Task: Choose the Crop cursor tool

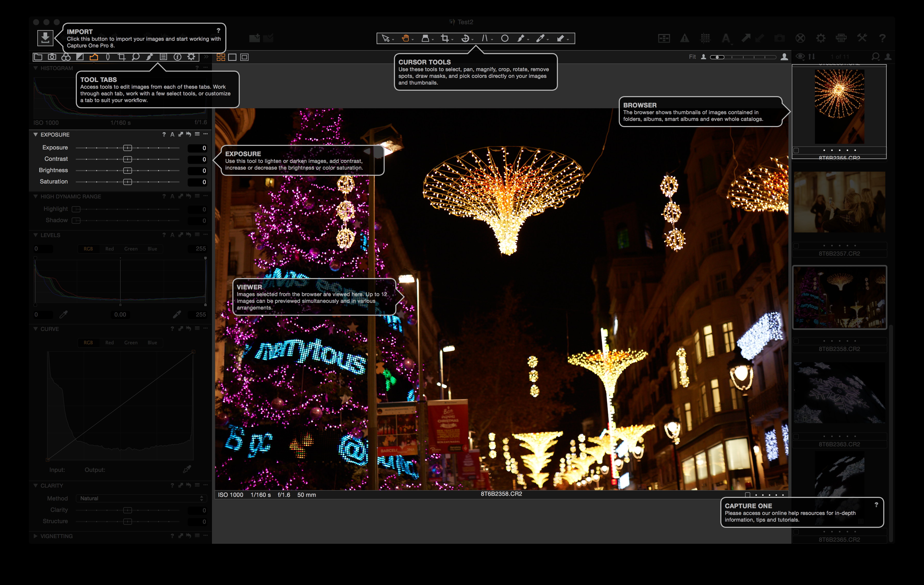Action: click(445, 38)
